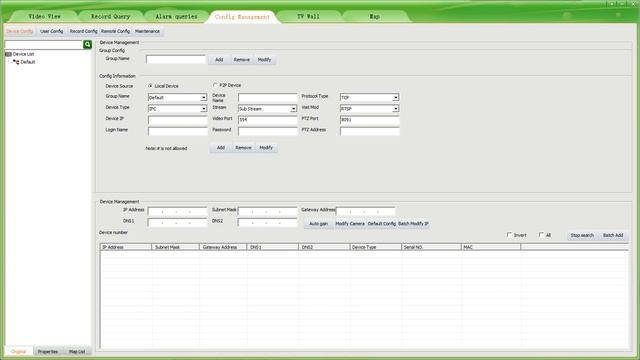The height and width of the screenshot is (360, 640).
Task: Click the IP Address column header
Action: [x=126, y=247]
